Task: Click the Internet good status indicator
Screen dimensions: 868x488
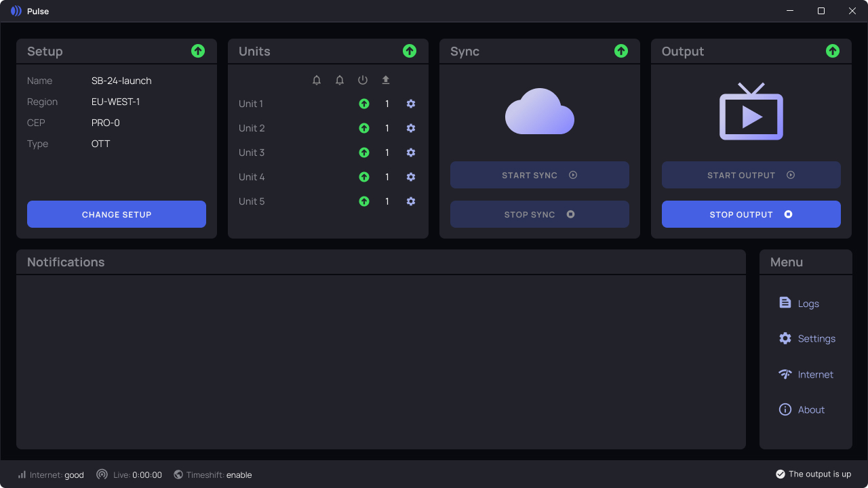Action: pos(51,475)
